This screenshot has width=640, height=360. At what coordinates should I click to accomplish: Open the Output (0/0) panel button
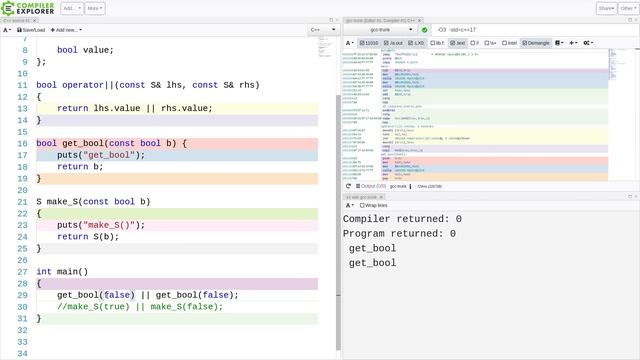(x=371, y=186)
